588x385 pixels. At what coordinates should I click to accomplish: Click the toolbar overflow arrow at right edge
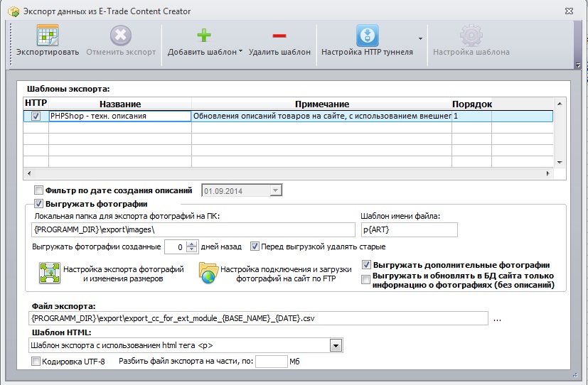point(578,65)
